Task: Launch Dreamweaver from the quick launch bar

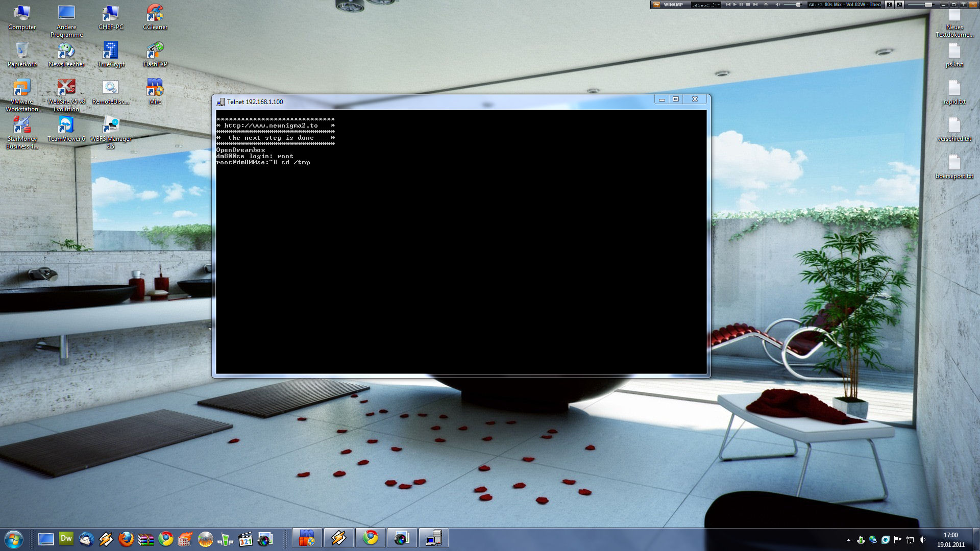Action: click(66, 539)
